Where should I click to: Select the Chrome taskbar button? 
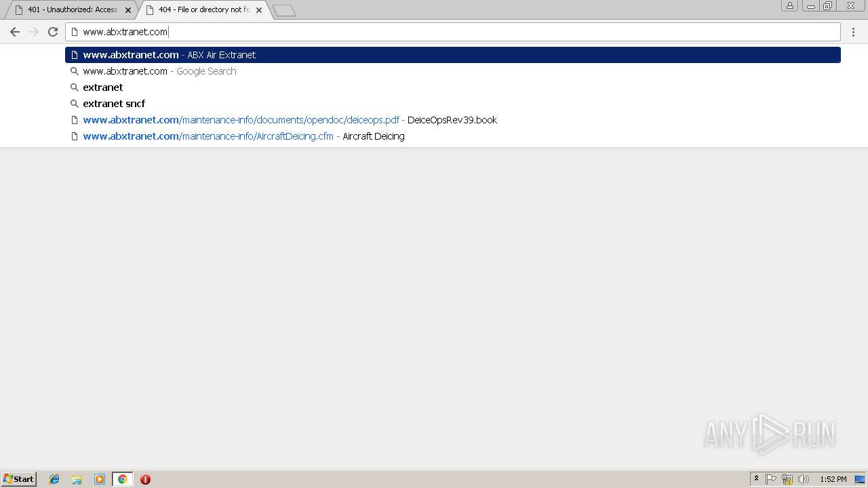[x=122, y=479]
